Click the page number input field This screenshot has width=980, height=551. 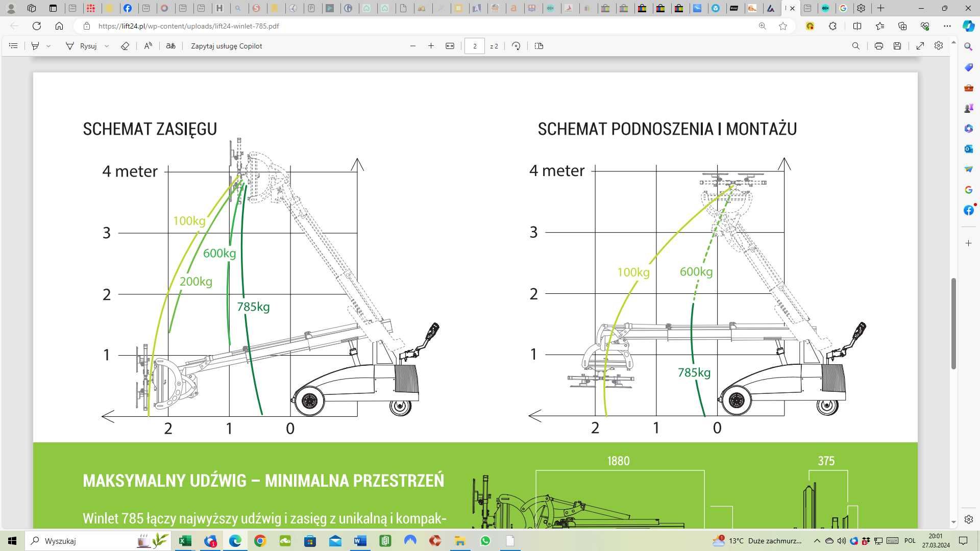tap(475, 46)
